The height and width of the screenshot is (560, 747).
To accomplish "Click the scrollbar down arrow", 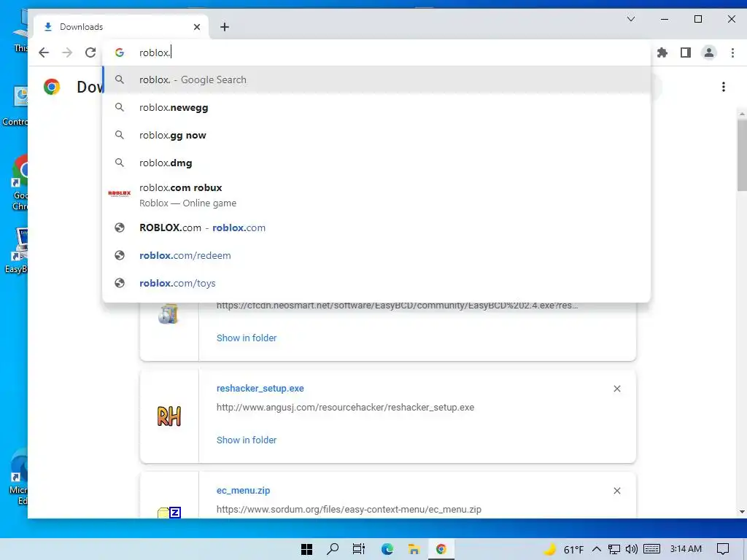I will coord(742,513).
